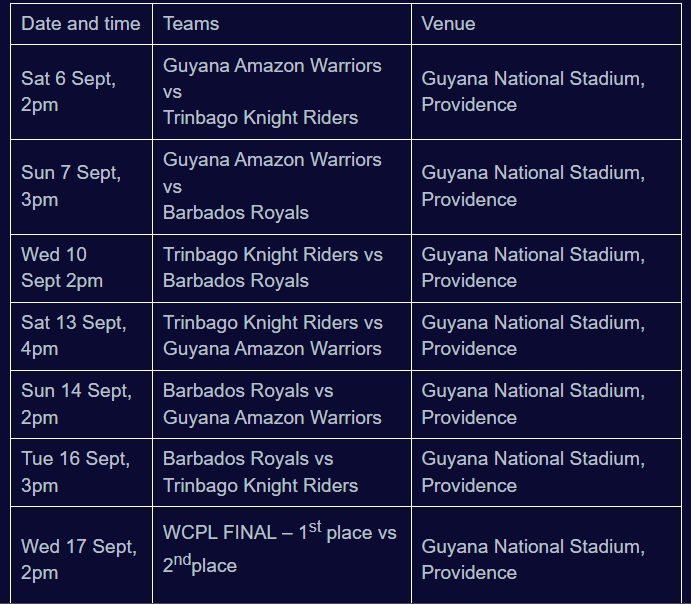This screenshot has height=604, width=691.
Task: Select the 'Sat 6 Sept, 2pm' date cell
Action: point(81,92)
